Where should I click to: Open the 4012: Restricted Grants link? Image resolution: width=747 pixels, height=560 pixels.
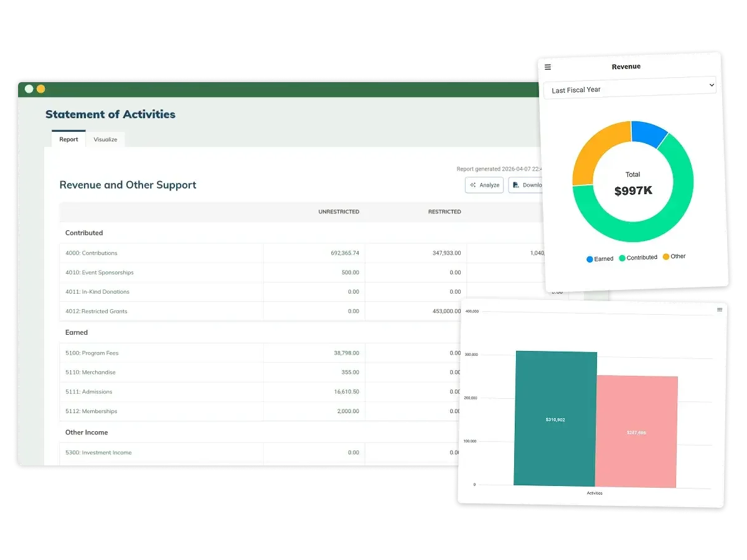coord(96,311)
